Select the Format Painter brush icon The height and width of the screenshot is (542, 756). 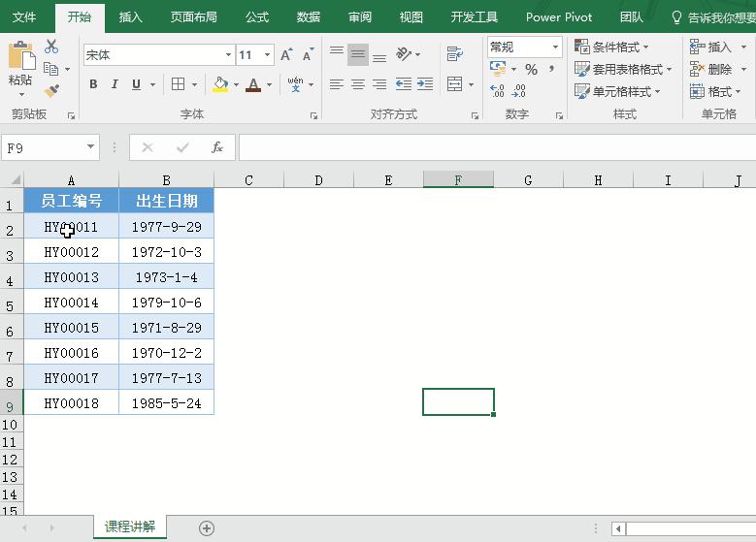tap(51, 91)
